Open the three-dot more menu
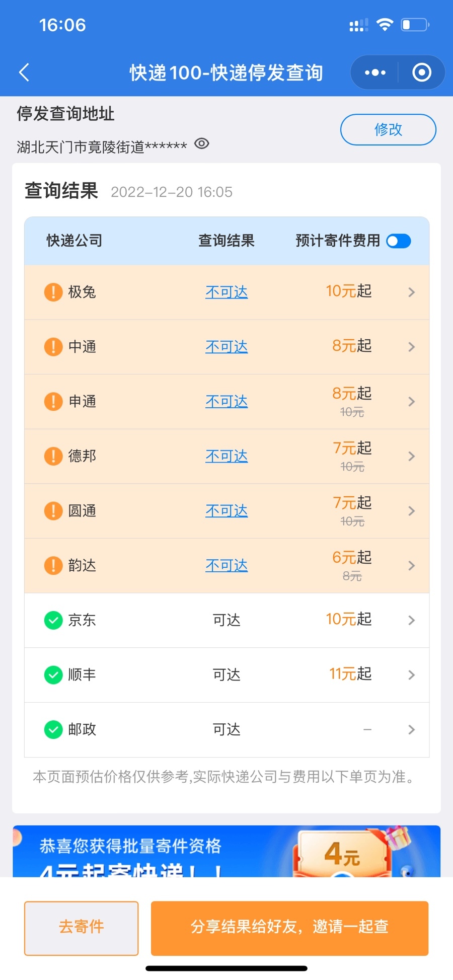453x980 pixels. point(375,72)
